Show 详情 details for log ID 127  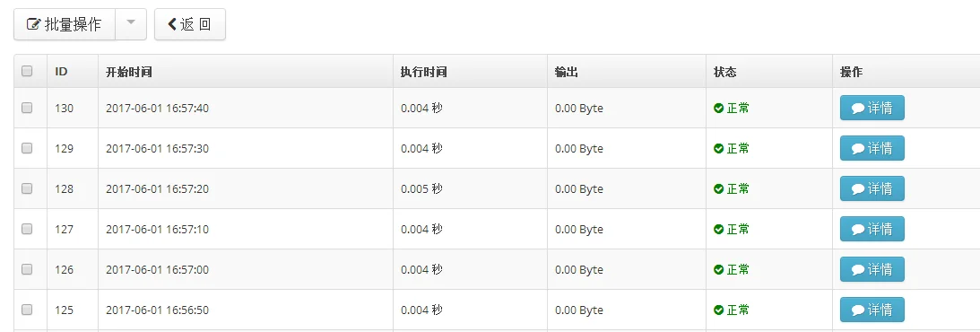(x=872, y=229)
